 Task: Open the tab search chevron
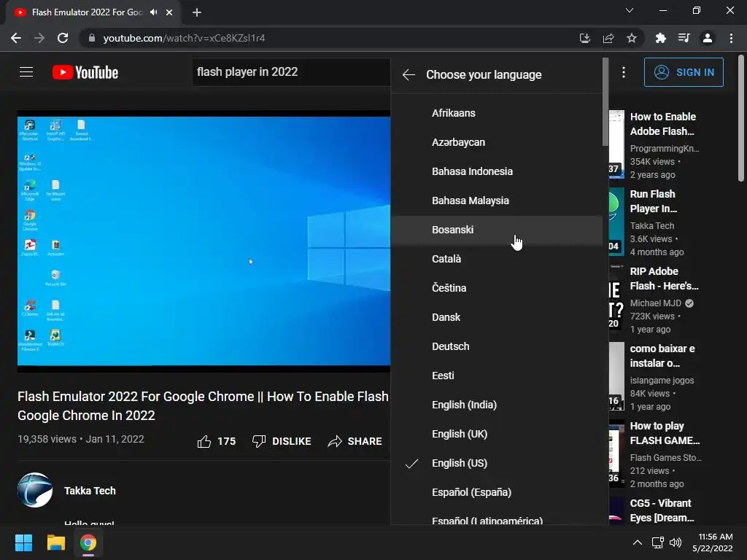(x=630, y=10)
